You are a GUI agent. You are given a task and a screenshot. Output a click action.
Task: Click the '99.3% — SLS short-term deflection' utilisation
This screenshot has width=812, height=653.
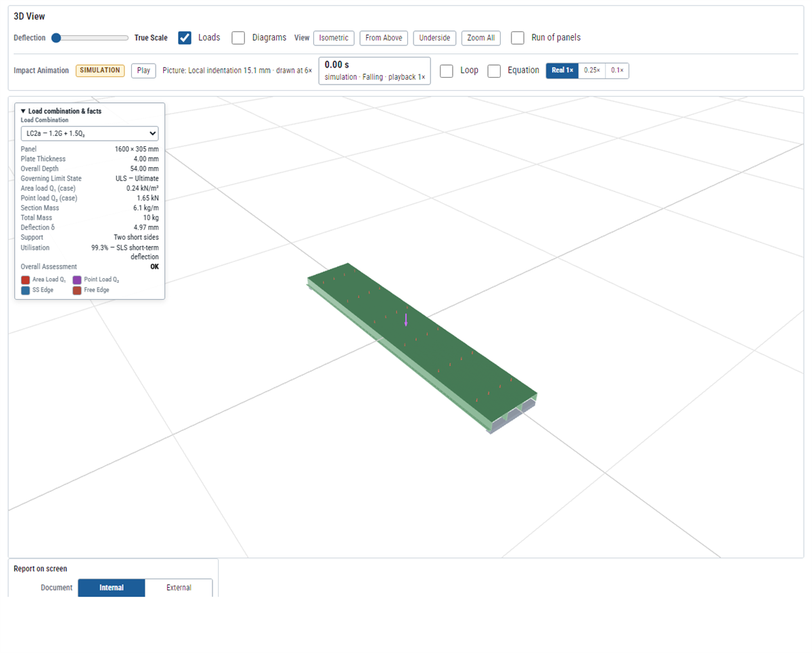pos(125,252)
